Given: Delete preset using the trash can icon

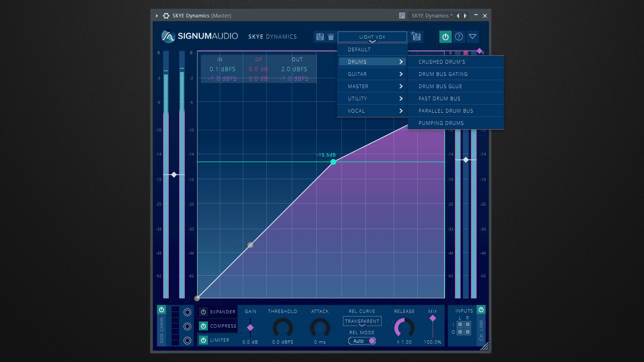Looking at the screenshot, I should pos(331,37).
